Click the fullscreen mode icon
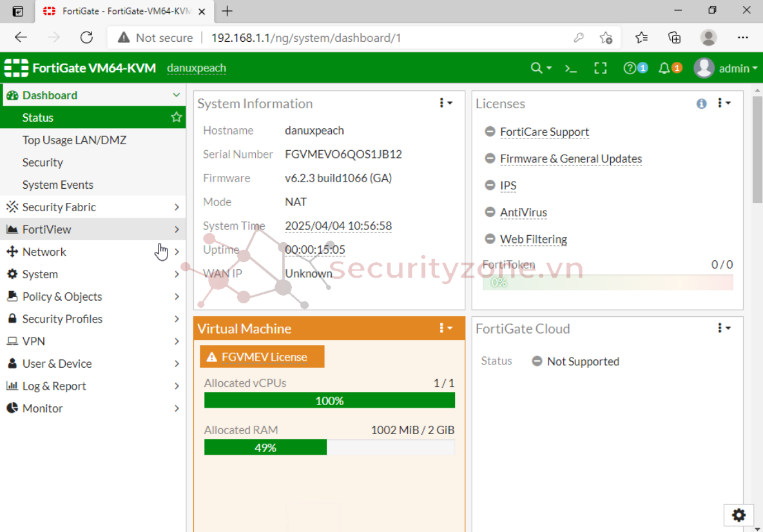This screenshot has height=532, width=763. pos(600,68)
